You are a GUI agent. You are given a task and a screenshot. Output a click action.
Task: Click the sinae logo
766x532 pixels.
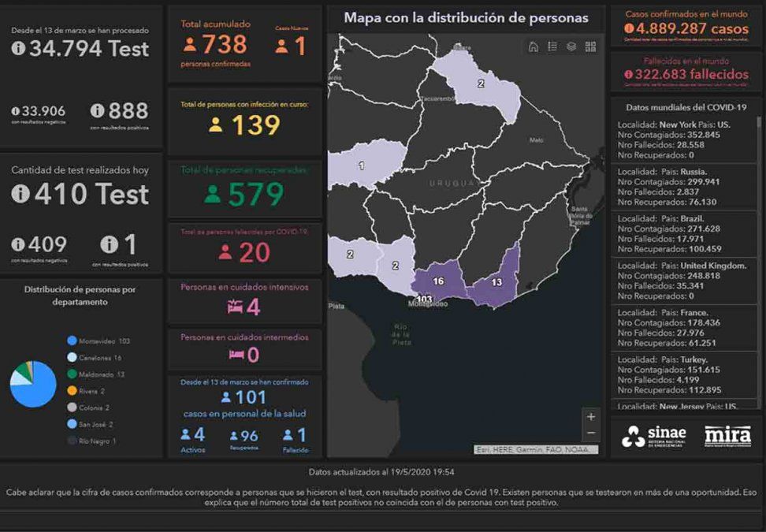tap(654, 436)
